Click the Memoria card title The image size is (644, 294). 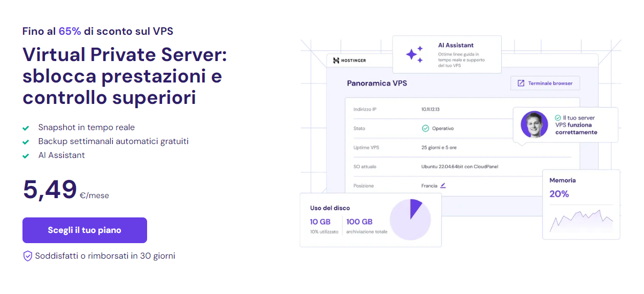(x=563, y=180)
